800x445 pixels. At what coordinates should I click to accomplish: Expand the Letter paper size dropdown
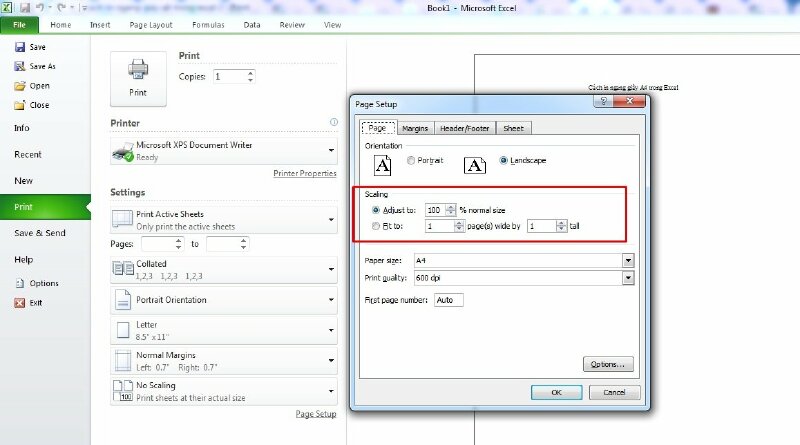[x=331, y=330]
